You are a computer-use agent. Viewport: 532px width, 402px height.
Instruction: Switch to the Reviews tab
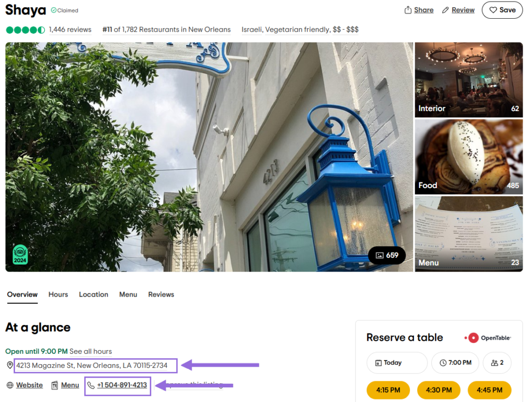(161, 294)
